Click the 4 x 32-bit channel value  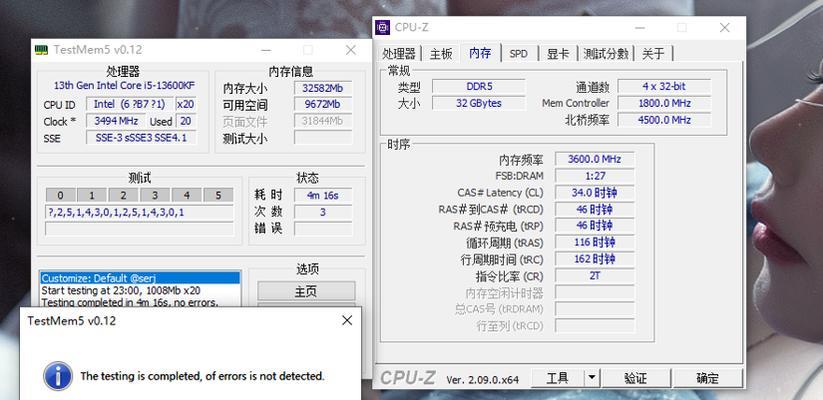point(664,86)
